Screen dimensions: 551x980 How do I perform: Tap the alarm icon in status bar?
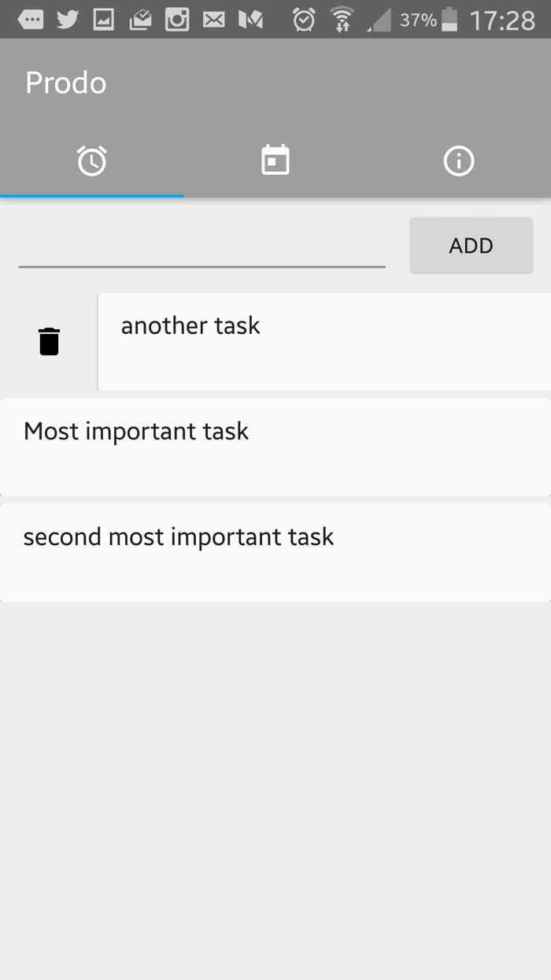(304, 20)
